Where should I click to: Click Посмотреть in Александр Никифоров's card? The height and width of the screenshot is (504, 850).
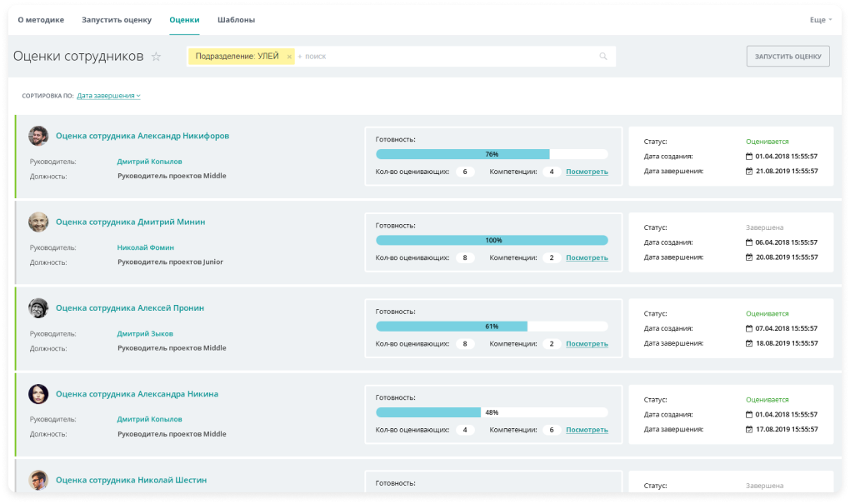point(587,172)
